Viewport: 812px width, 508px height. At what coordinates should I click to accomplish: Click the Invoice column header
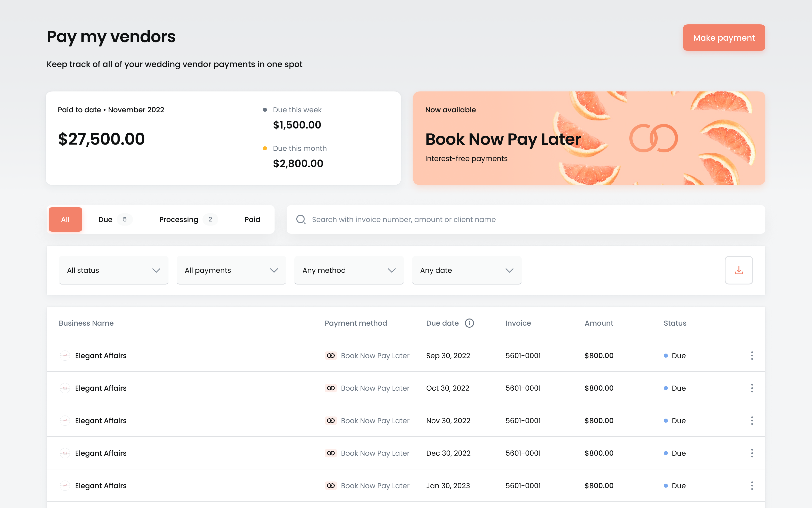pos(518,323)
